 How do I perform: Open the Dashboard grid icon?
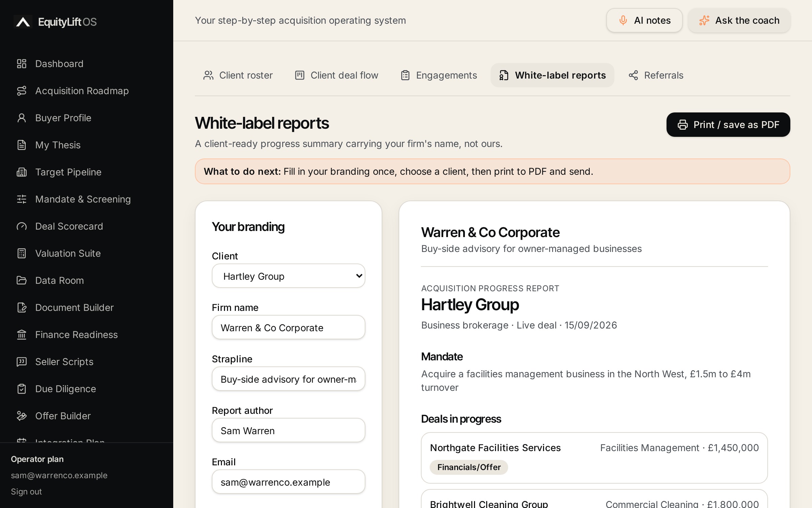(x=22, y=64)
